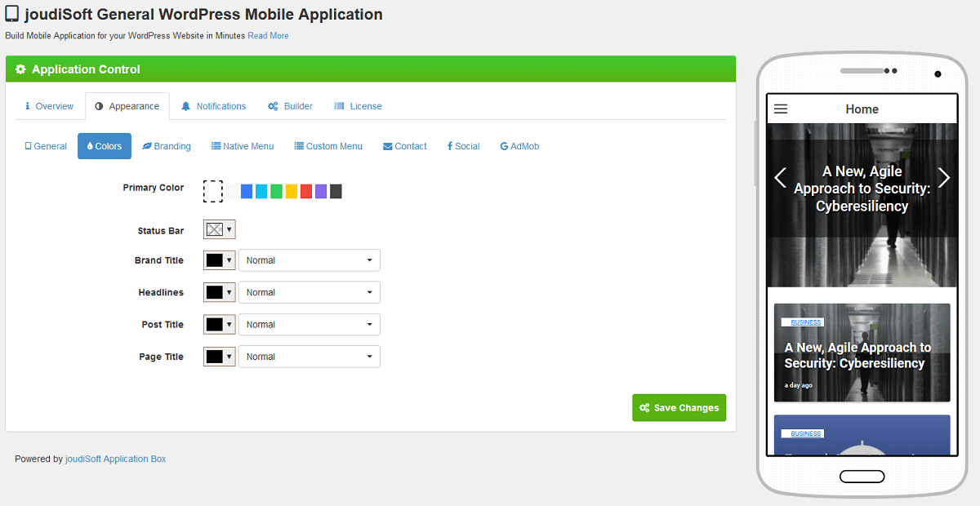Go to next slide in preview
Image resolution: width=980 pixels, height=506 pixels.
944,178
